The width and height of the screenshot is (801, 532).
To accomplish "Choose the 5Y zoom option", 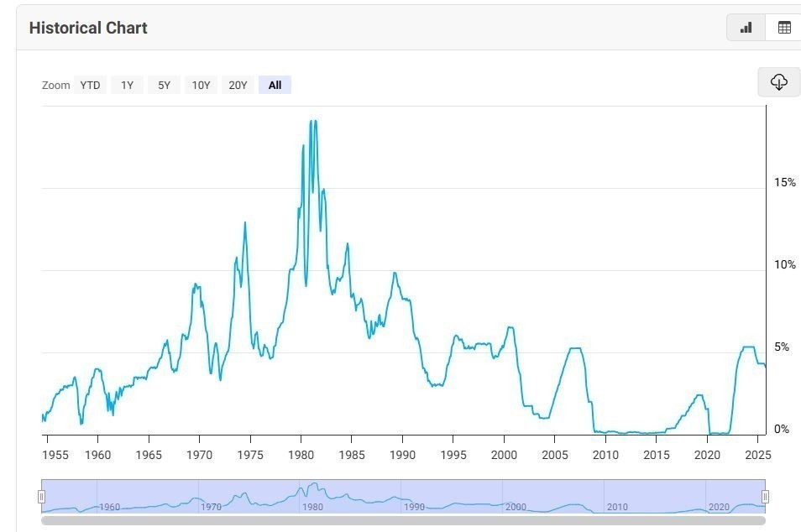I will click(164, 85).
